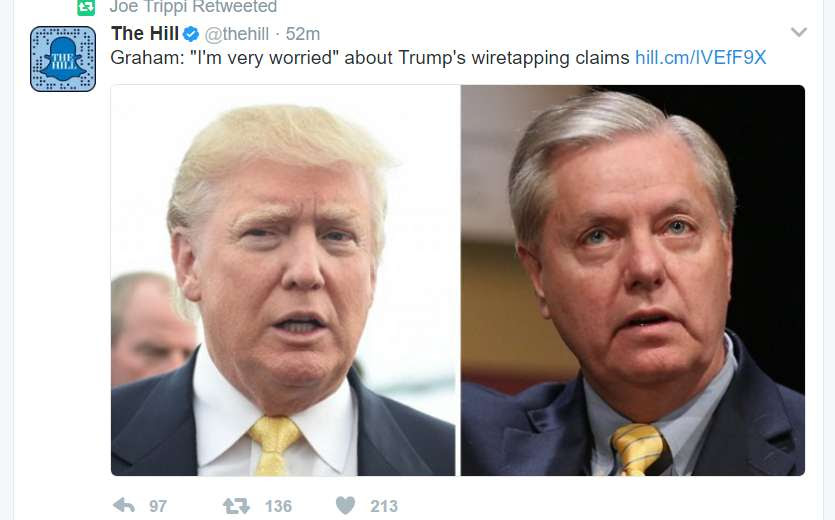Follow the hill.cm/IVEfF9X link
The image size is (835, 520).
[x=700, y=58]
